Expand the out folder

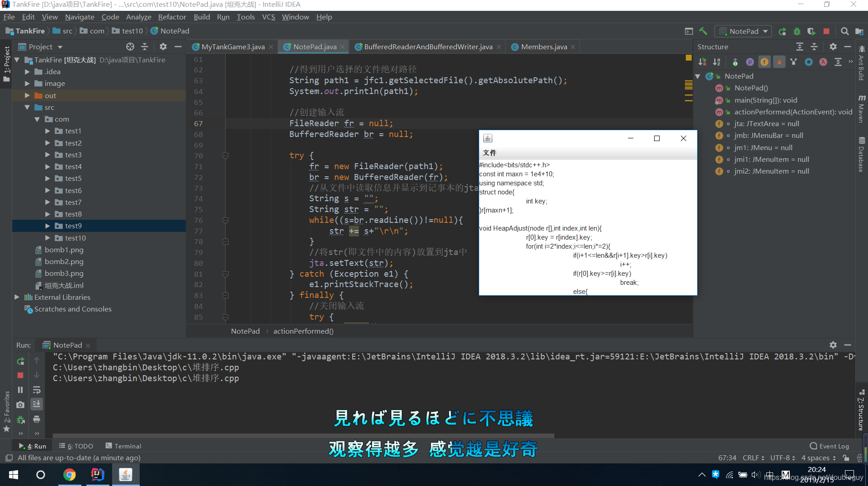coord(27,95)
